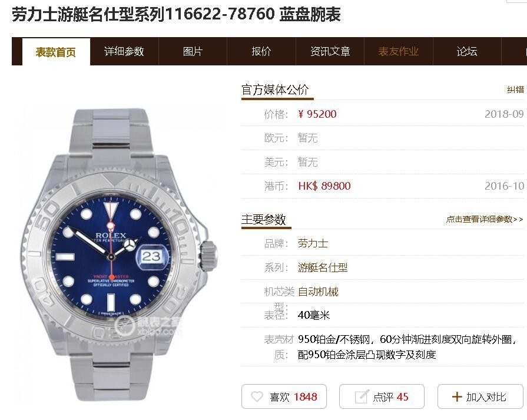
Task: Click the 纠错 link
Action: click(516, 90)
